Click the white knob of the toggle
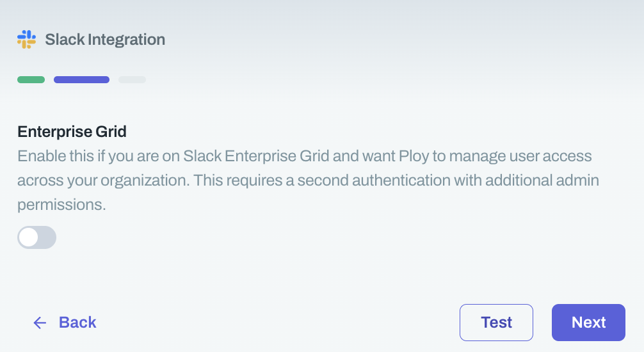 point(29,237)
